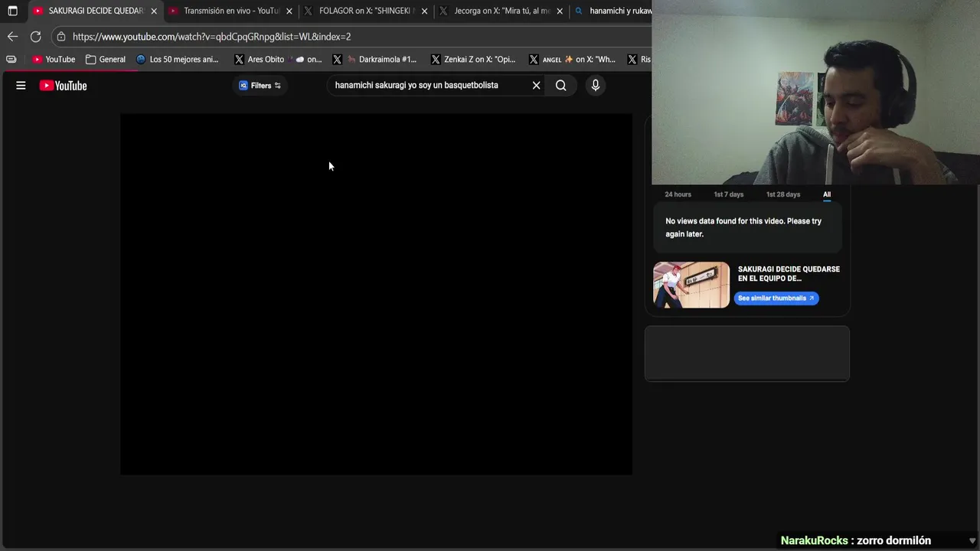Image resolution: width=980 pixels, height=551 pixels.
Task: Click the black video player area
Action: tap(376, 294)
